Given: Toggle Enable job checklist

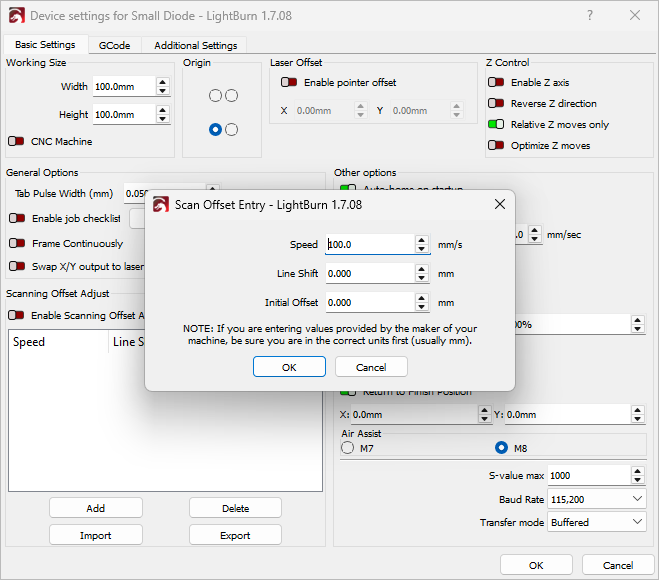Looking at the screenshot, I should (x=17, y=218).
